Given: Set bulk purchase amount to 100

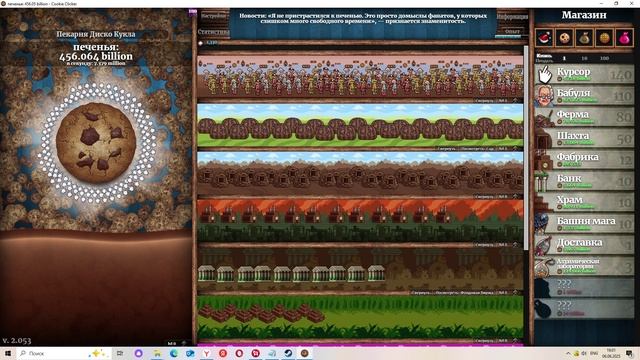Looking at the screenshot, I should pyautogui.click(x=604, y=58).
